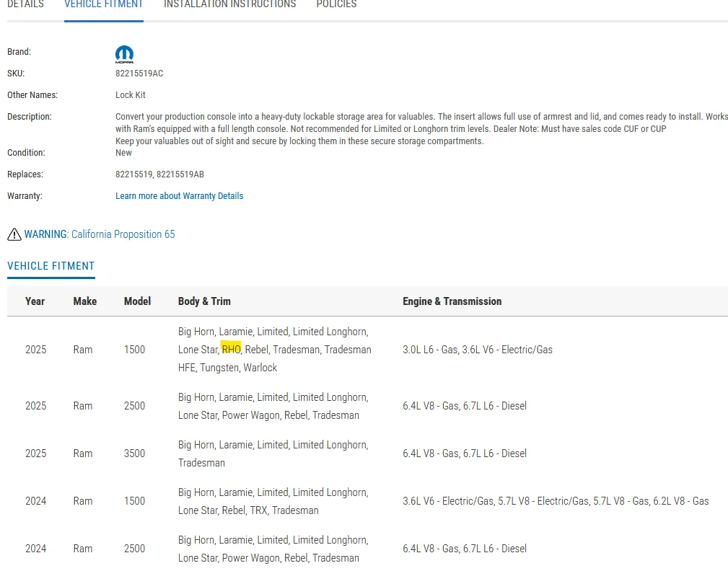
Task: Click the Body & Trim column header
Action: 204,301
